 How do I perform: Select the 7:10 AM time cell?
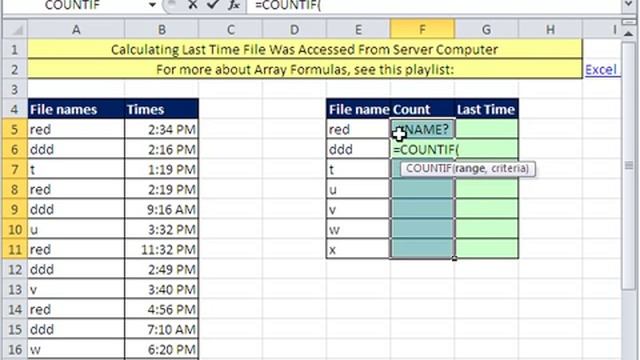coord(162,329)
